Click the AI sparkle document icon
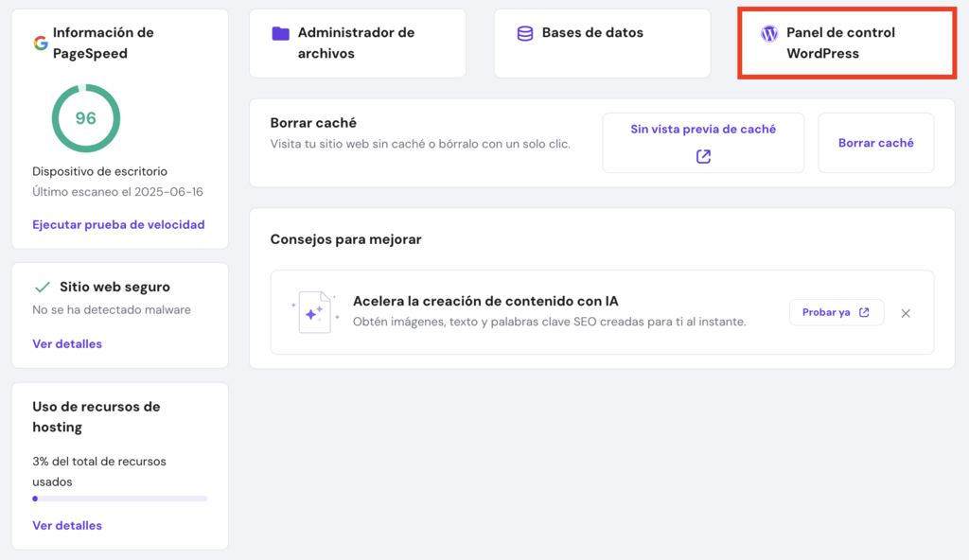This screenshot has width=969, height=560. pos(313,312)
